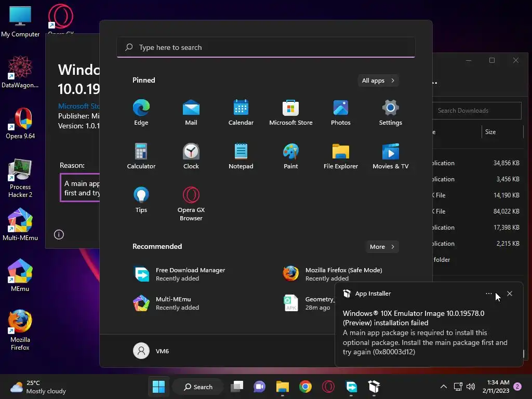
Task: Select the MEmu desktop shortcut
Action: tap(20, 275)
